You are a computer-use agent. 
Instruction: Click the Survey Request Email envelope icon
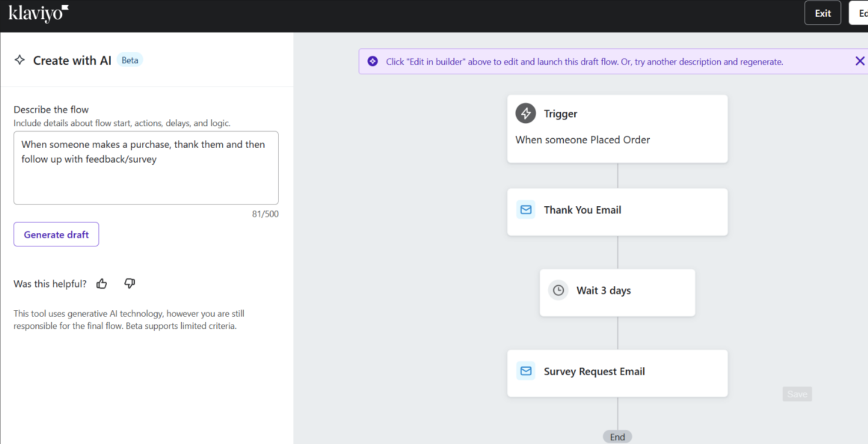coord(525,371)
